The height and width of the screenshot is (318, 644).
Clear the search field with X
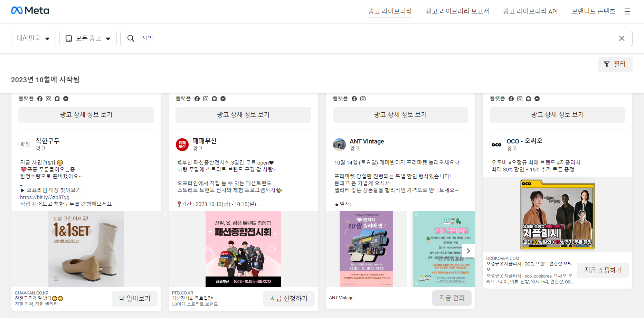click(x=622, y=38)
